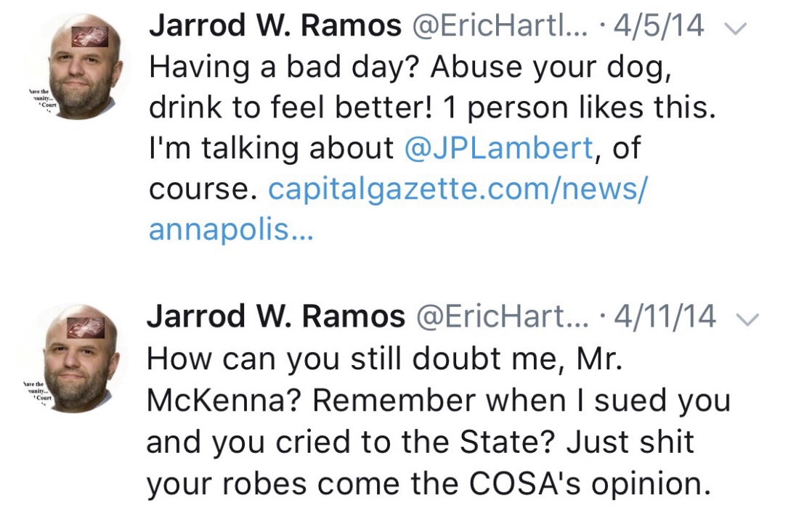Screen dimensions: 812x532
Task: Click the 4/11/14 timestamp
Action: pos(665,316)
